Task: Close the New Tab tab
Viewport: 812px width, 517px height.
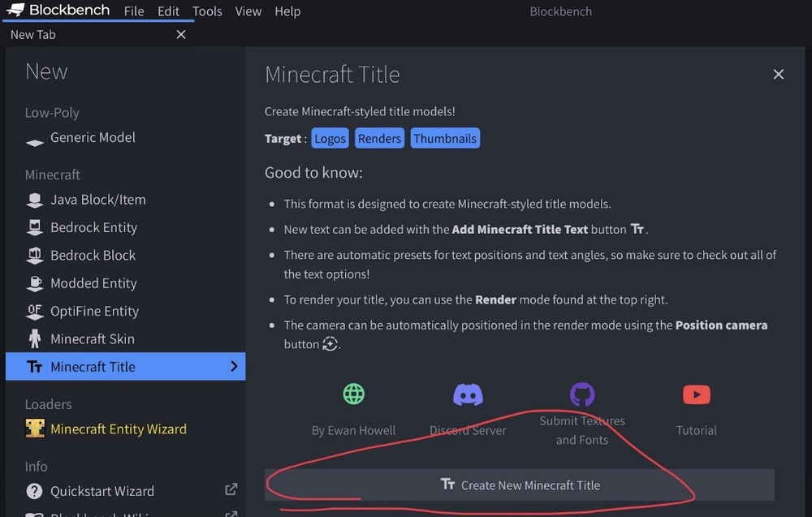Action: click(181, 35)
